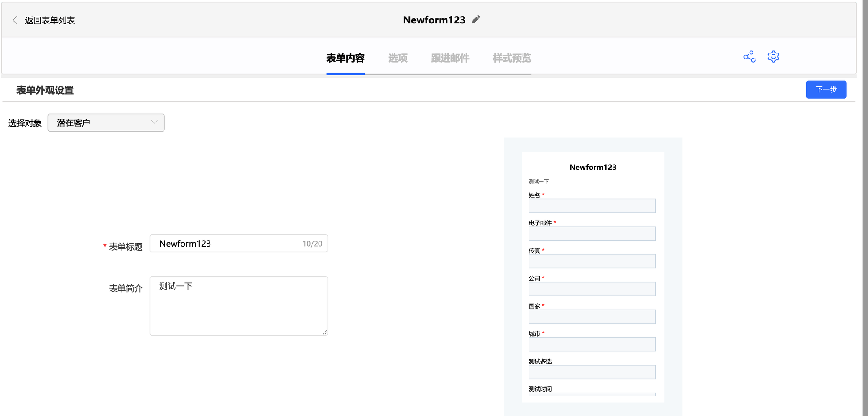Switch to the 选项 tab

pyautogui.click(x=398, y=58)
